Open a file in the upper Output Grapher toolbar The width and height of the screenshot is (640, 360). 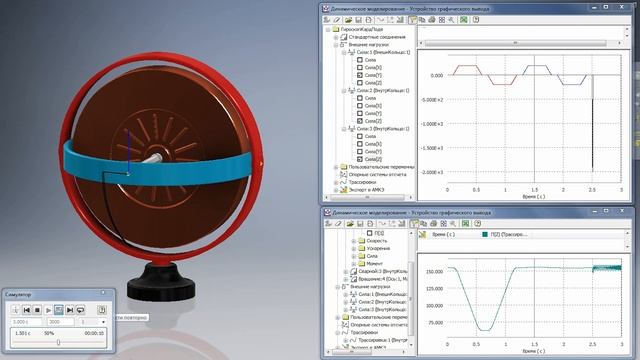pyautogui.click(x=348, y=20)
